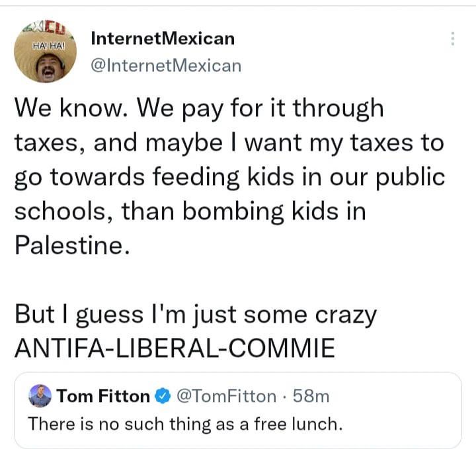Viewport: 476px width, 449px height.
Task: Click the @TomFitton handle in quoted tweet
Action: pos(224,396)
